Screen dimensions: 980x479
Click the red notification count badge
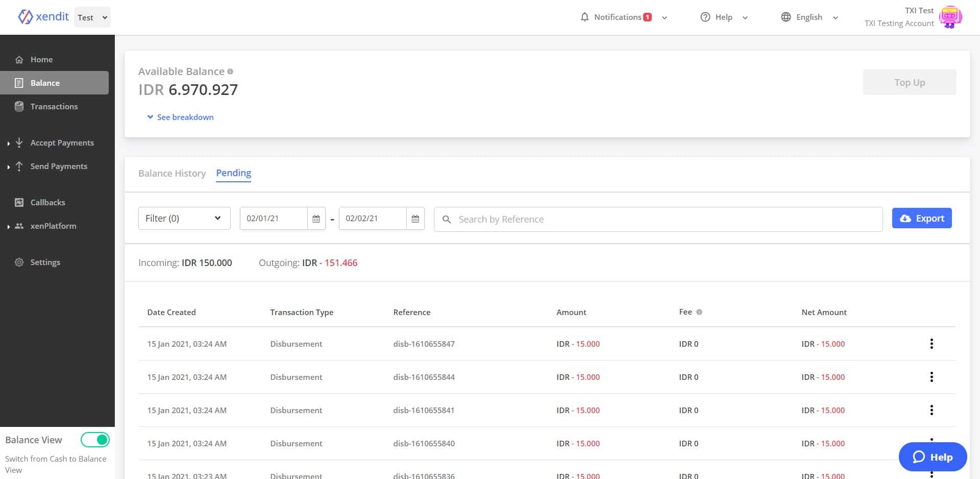click(647, 17)
